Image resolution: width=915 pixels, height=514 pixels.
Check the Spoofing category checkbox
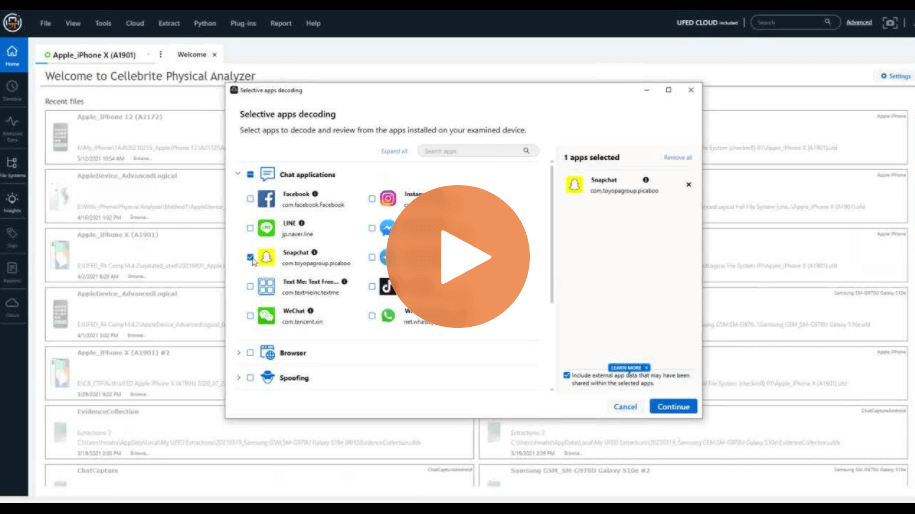pyautogui.click(x=250, y=378)
